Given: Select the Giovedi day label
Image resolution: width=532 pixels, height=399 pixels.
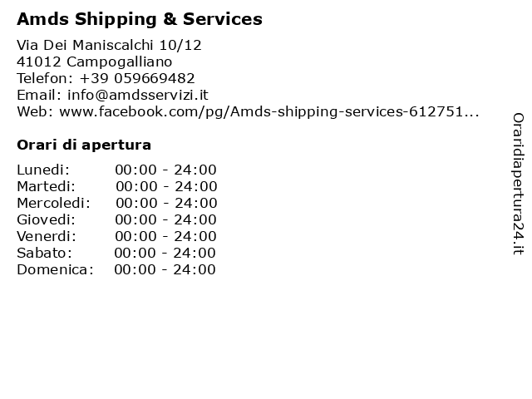Looking at the screenshot, I should (47, 219).
